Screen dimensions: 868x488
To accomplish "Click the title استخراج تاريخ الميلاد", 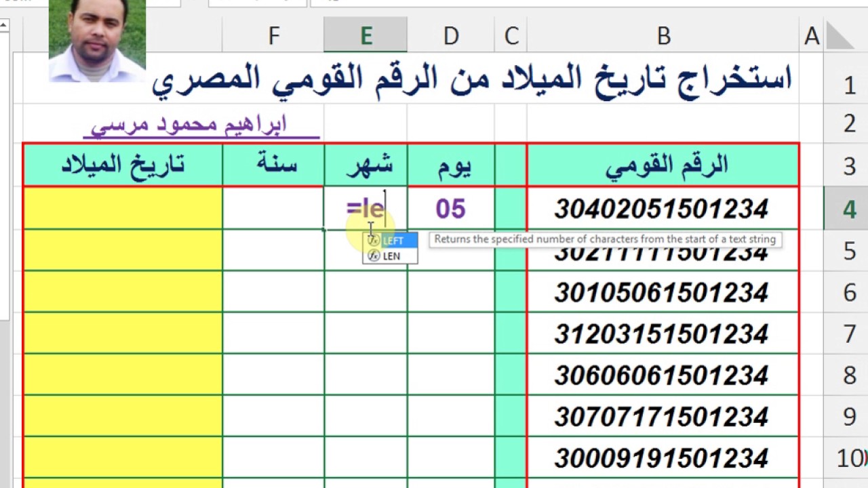I will pyautogui.click(x=472, y=79).
